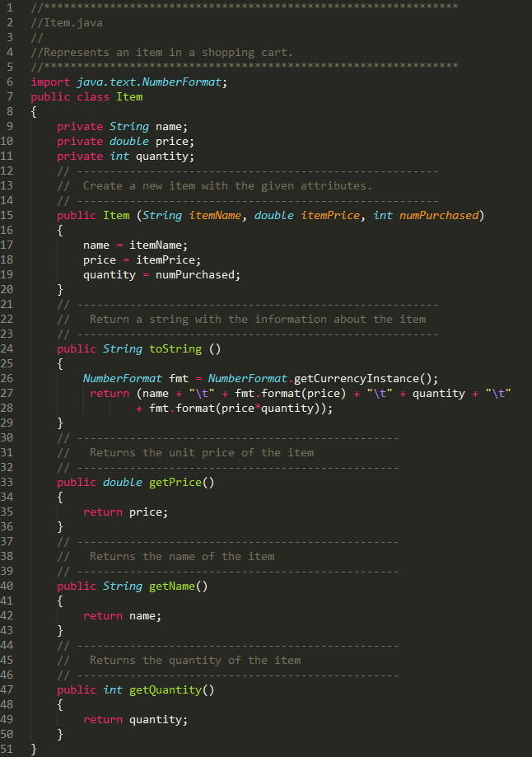Viewport: 532px width, 757px height.
Task: Click the numPurchased parameter in the constructor
Action: [x=439, y=215]
